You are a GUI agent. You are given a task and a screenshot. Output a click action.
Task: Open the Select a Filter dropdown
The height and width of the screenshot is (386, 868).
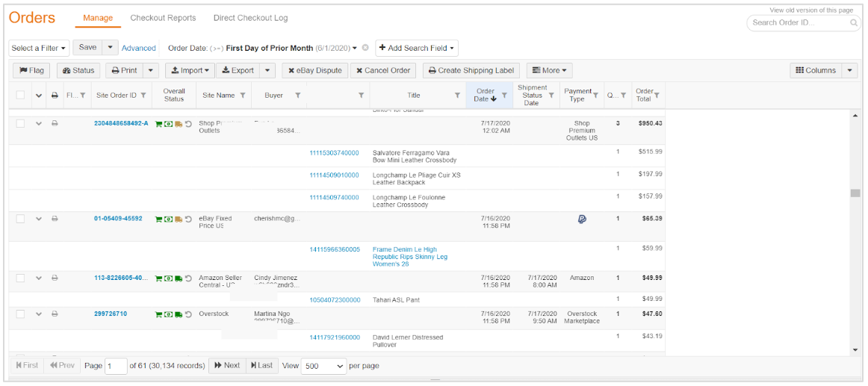click(39, 48)
